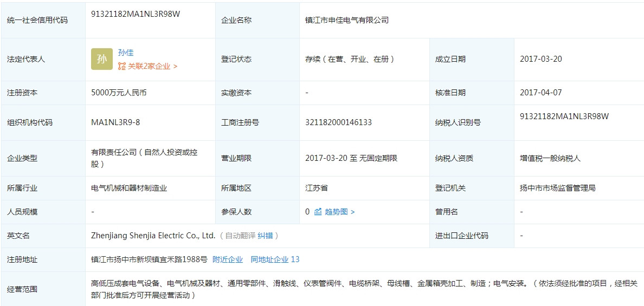644x306 pixels.
Task: Click the chart icon beside 趋势图
Action: (x=318, y=212)
